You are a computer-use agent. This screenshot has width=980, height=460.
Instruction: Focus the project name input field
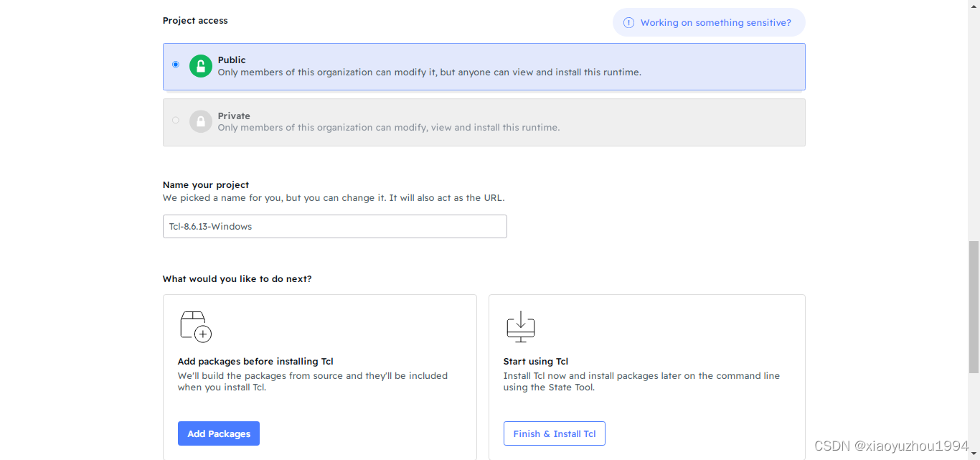pos(334,227)
